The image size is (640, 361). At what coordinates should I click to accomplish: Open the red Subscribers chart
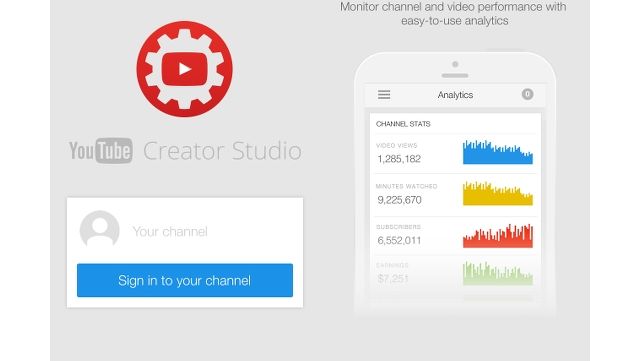[498, 236]
